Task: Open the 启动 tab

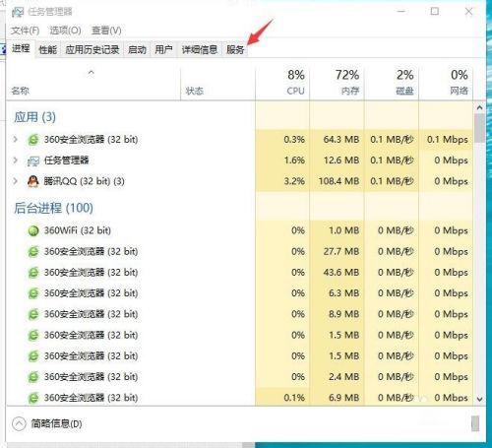Action: pyautogui.click(x=137, y=50)
